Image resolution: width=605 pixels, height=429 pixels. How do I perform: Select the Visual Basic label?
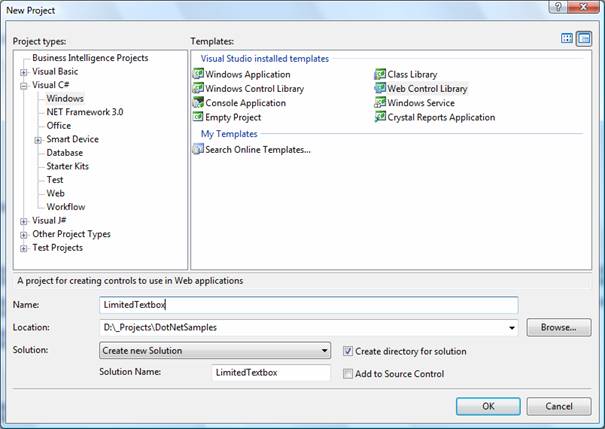tap(55, 71)
